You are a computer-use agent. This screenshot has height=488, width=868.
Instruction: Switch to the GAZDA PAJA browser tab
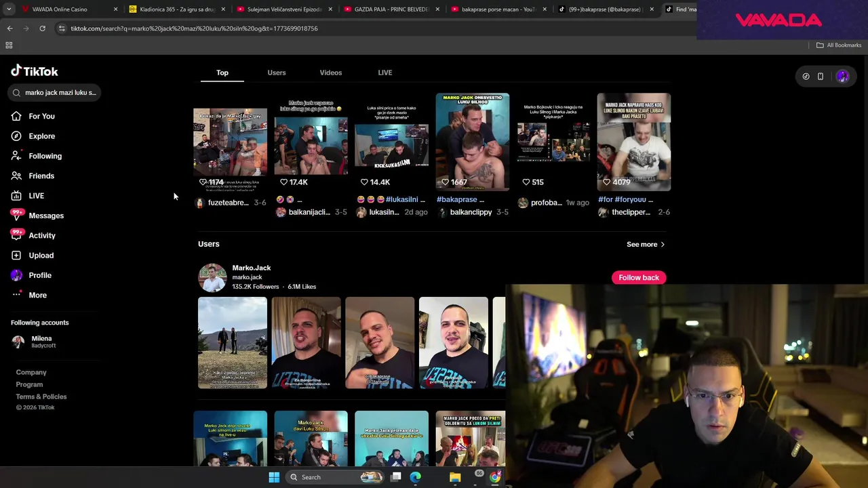[x=391, y=9]
